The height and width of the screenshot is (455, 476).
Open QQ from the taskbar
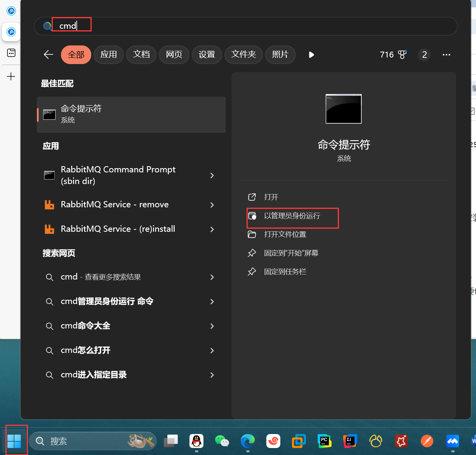pyautogui.click(x=196, y=441)
